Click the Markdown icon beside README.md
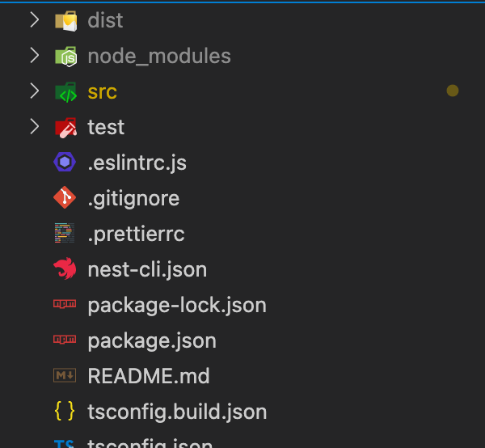This screenshot has height=448, width=485. 65,375
